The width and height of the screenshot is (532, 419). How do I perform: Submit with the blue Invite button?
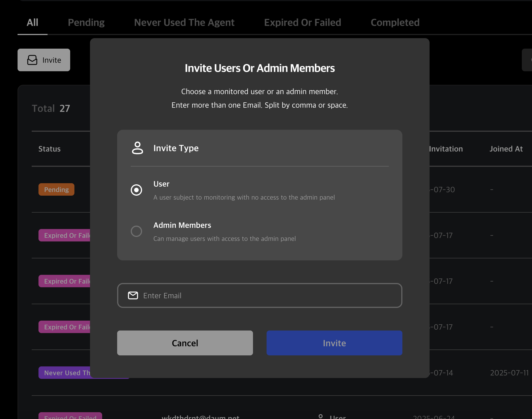pos(334,343)
